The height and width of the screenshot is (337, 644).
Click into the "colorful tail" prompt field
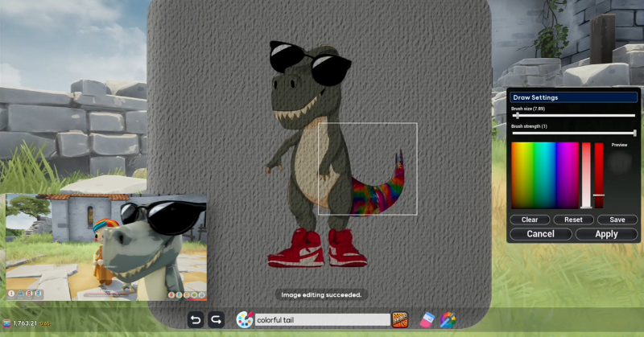323,320
